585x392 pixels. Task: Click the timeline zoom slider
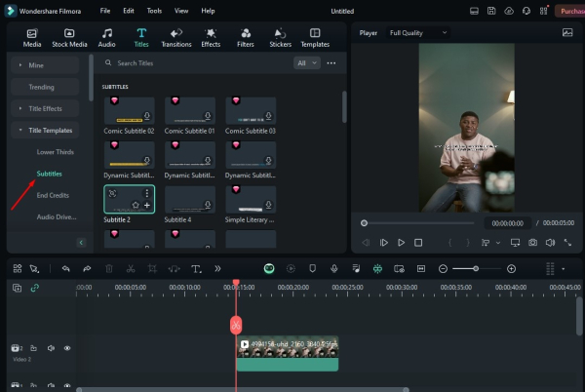click(476, 268)
